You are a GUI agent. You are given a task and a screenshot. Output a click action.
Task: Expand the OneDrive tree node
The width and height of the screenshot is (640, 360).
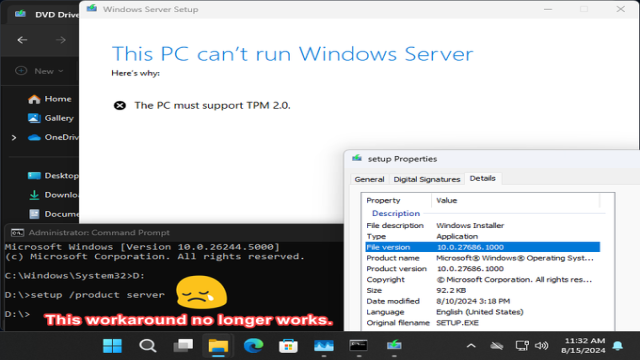pos(14,138)
